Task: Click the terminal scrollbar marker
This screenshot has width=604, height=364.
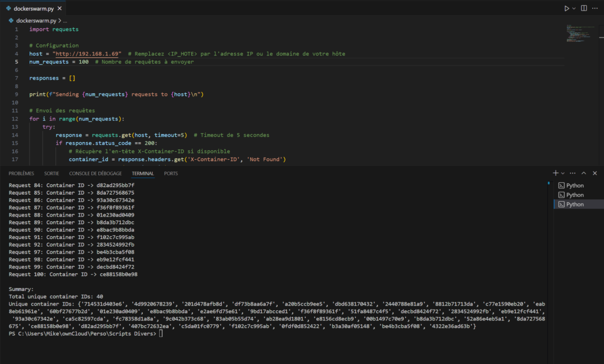Action: [x=549, y=183]
